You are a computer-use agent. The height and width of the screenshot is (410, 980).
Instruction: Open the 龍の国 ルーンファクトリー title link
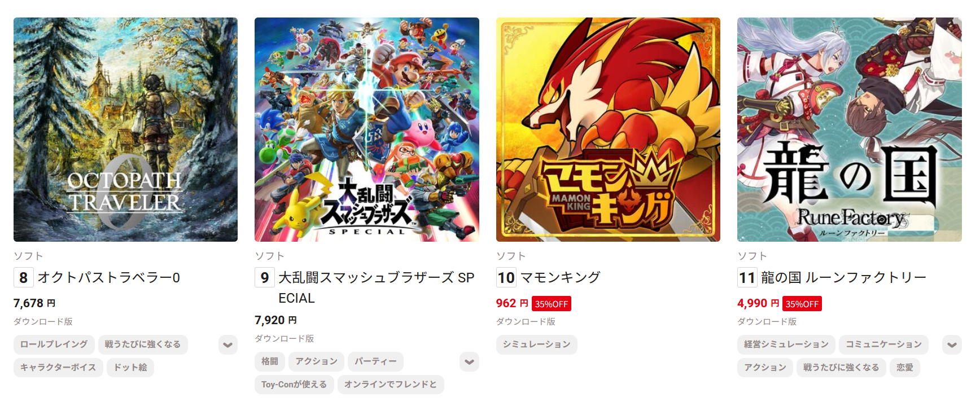pos(843,277)
